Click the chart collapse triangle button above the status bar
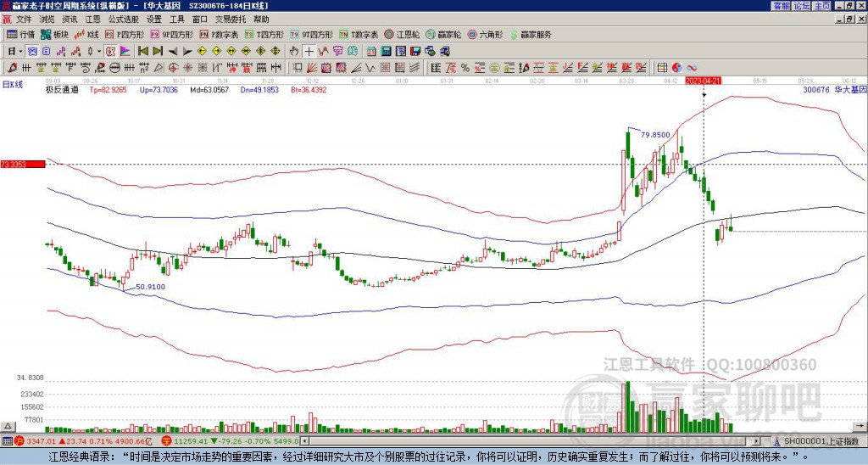 [8, 426]
